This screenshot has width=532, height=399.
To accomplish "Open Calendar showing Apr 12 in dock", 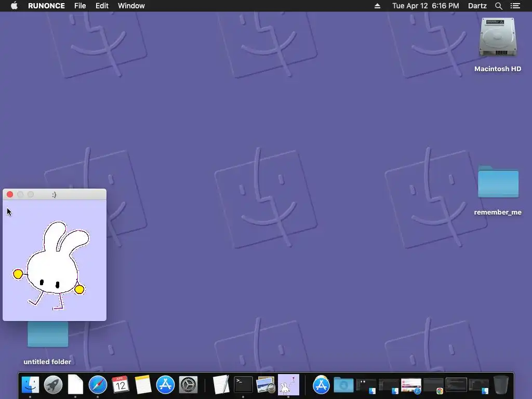I will (x=120, y=385).
